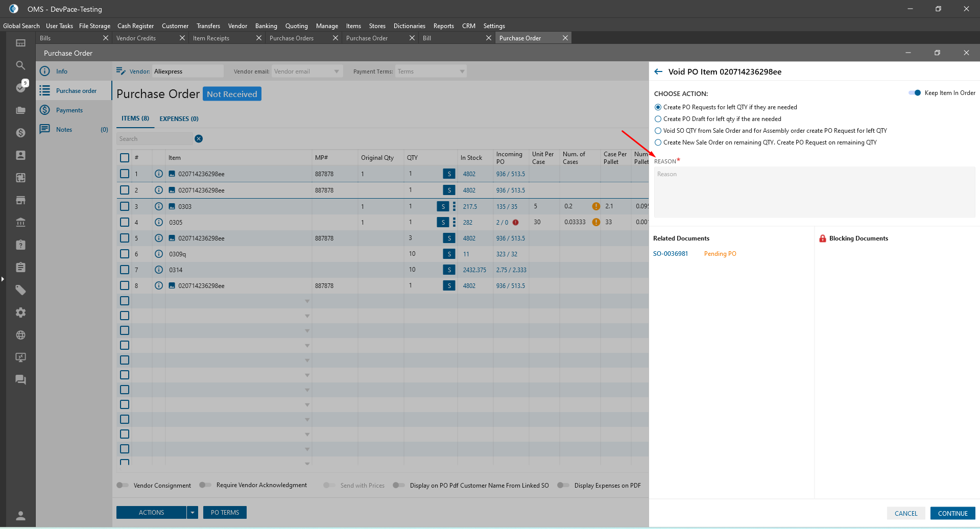This screenshot has height=529, width=980.
Task: Clear the items search field
Action: 199,139
